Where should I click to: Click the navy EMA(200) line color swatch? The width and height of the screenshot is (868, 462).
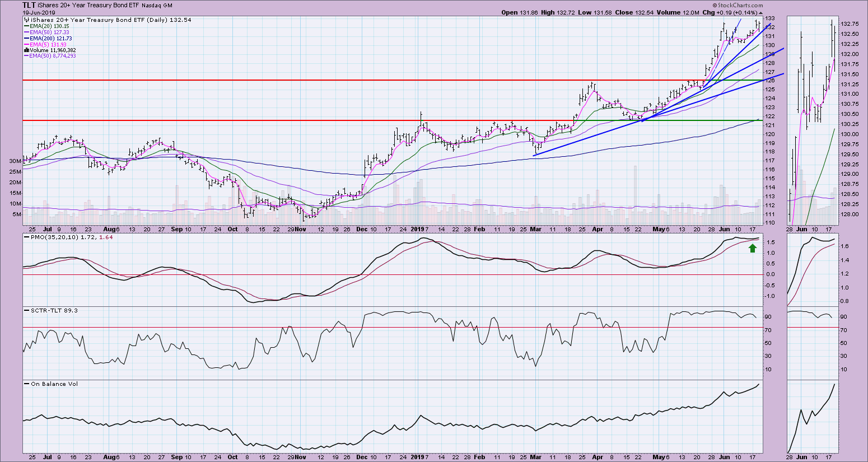pyautogui.click(x=27, y=38)
